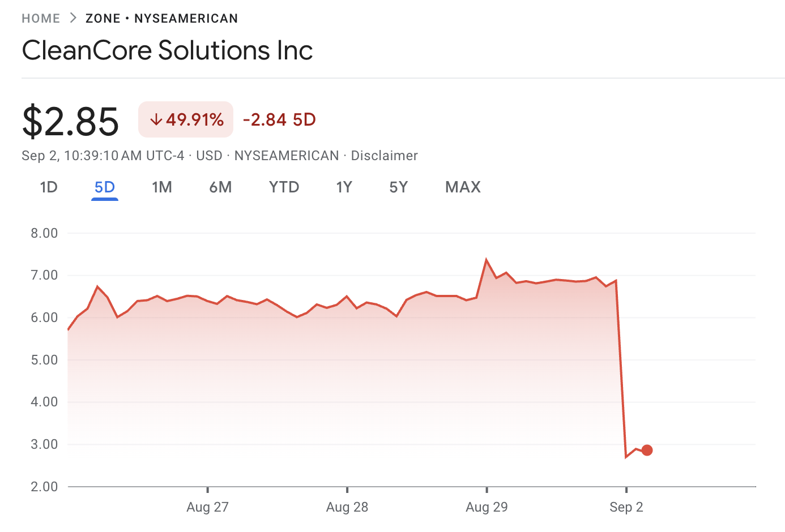The height and width of the screenshot is (532, 785).
Task: Click the red downward arrow icon
Action: [x=156, y=119]
